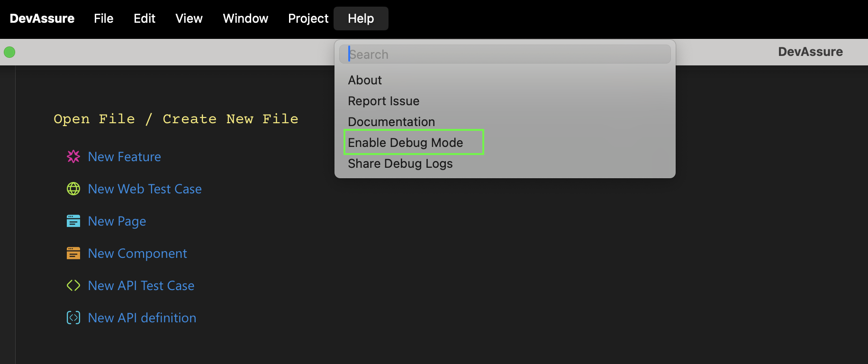This screenshot has height=364, width=868.
Task: Click the angle brackets API Test icon
Action: [73, 285]
